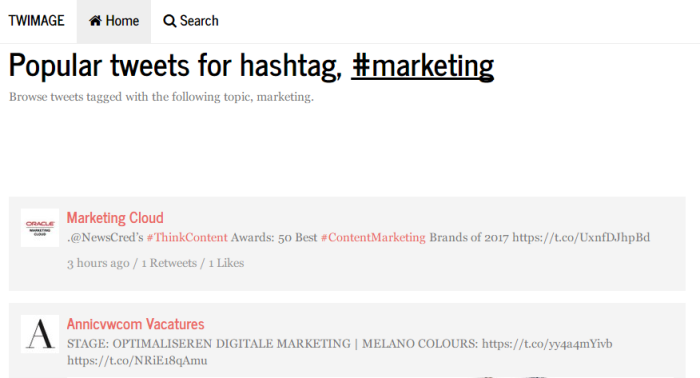
Task: Open the Home menu item
Action: pos(114,21)
